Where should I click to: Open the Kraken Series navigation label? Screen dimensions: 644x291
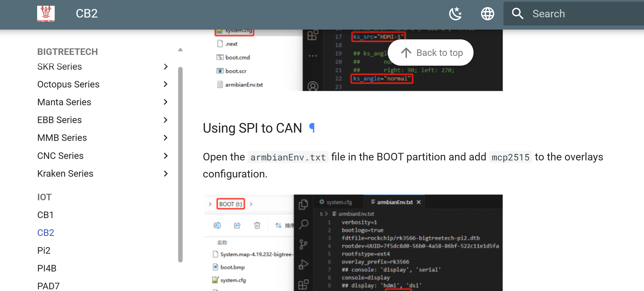[x=65, y=173]
